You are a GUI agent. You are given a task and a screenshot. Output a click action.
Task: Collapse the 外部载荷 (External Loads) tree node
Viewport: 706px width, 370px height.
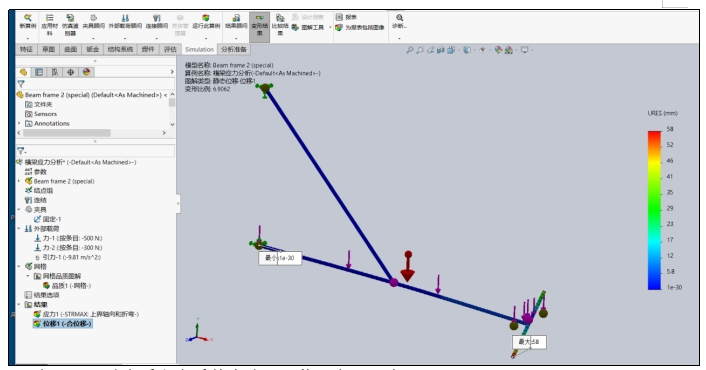pyautogui.click(x=19, y=229)
